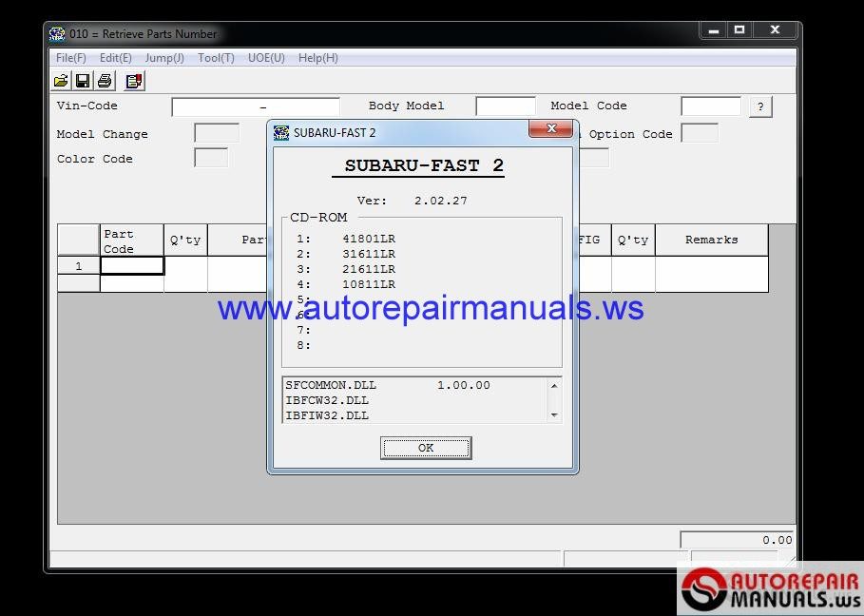This screenshot has width=864, height=616.
Task: Click the Body Model input field
Action: pyautogui.click(x=506, y=106)
